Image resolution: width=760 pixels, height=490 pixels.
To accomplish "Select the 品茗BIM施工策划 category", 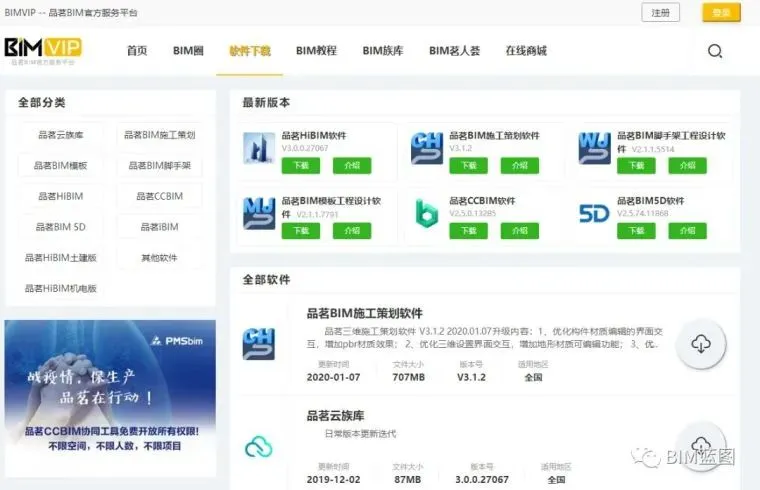I will [x=159, y=135].
